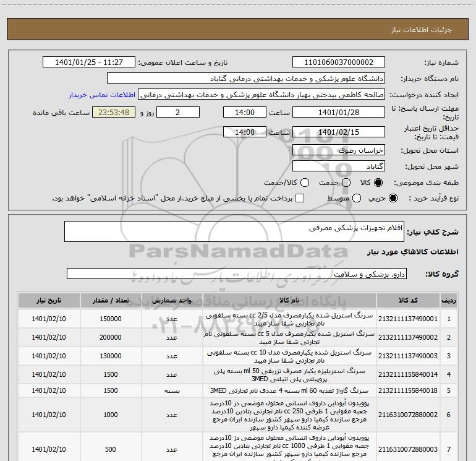
Task: Select the کالا/خدمت radio button
Action: 305,183
